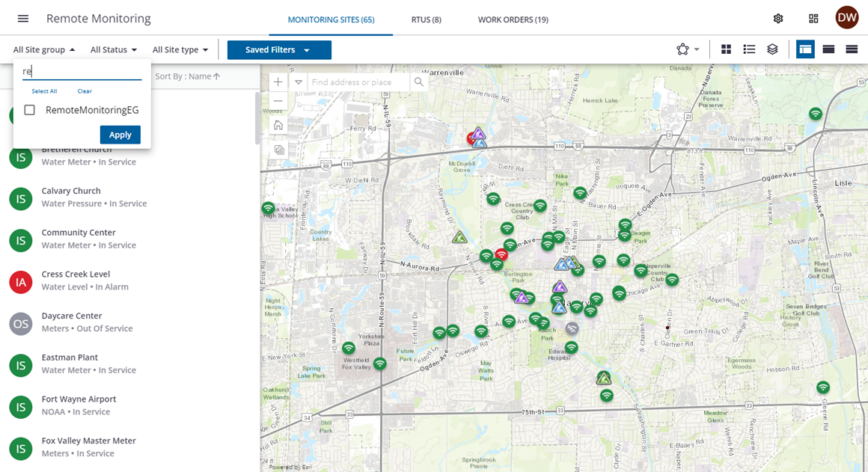Reset map to home extent
The height and width of the screenshot is (472, 868).
pyautogui.click(x=278, y=125)
